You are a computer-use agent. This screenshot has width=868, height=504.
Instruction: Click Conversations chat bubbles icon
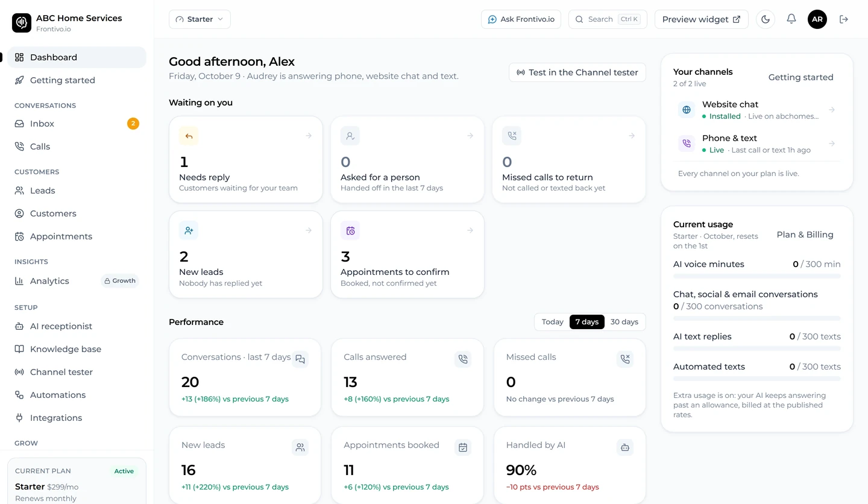pyautogui.click(x=300, y=359)
